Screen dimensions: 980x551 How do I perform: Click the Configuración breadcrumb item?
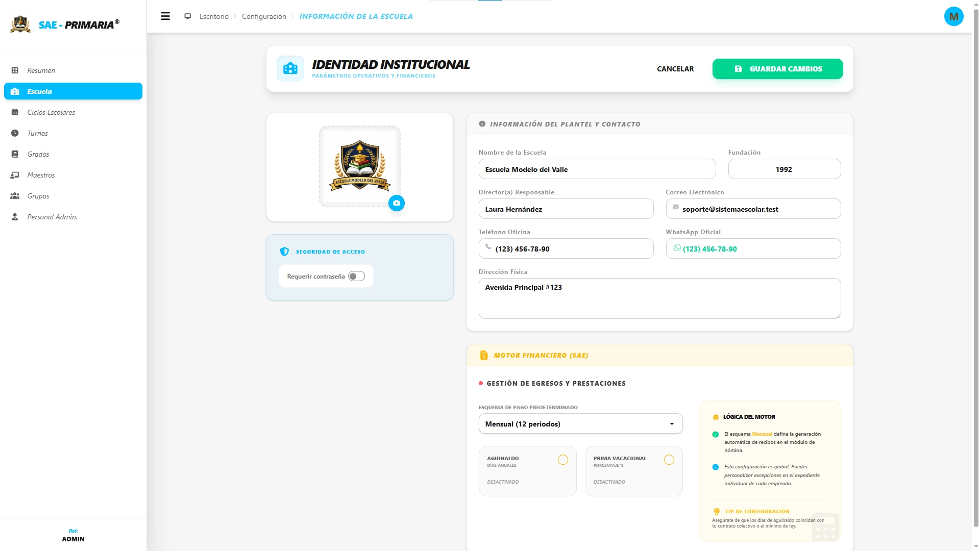pyautogui.click(x=264, y=16)
